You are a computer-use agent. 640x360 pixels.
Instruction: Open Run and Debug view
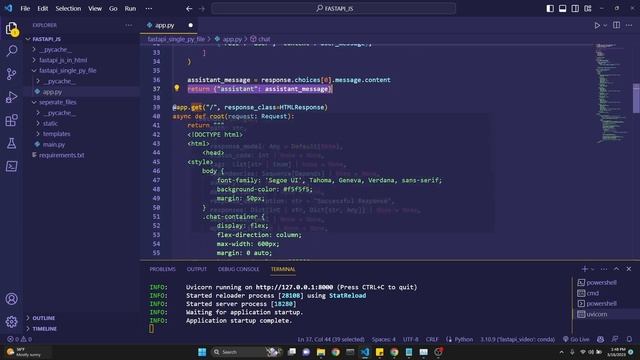pyautogui.click(x=11, y=97)
